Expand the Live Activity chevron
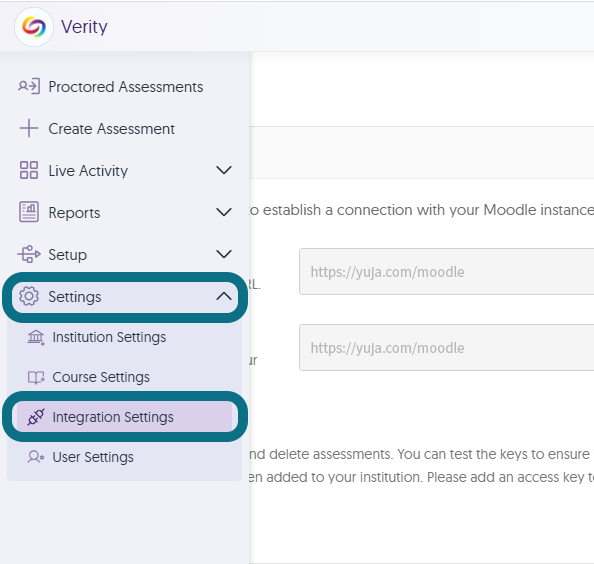The width and height of the screenshot is (594, 564). pos(224,170)
